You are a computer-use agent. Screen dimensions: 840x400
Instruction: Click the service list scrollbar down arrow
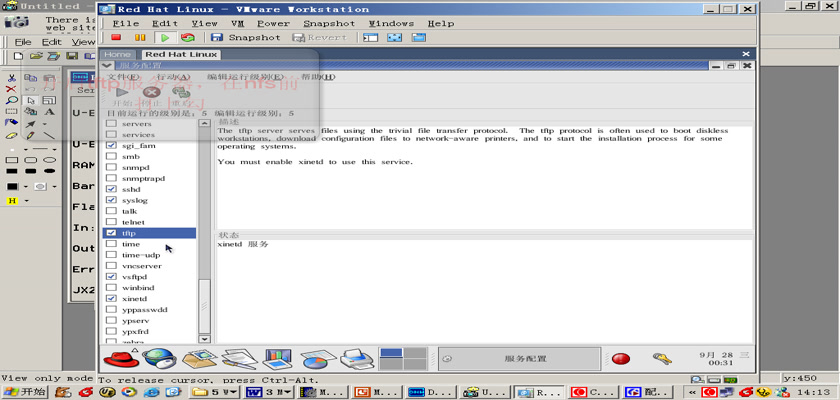click(x=204, y=339)
